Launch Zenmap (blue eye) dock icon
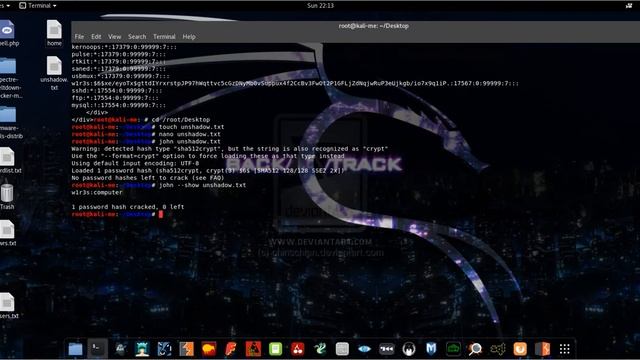This screenshot has height=360, width=640. (364, 349)
